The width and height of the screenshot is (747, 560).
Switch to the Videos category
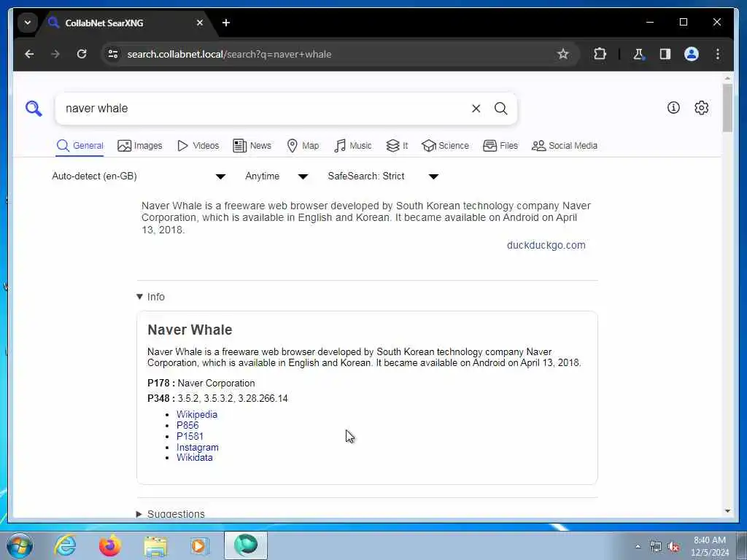pos(198,146)
